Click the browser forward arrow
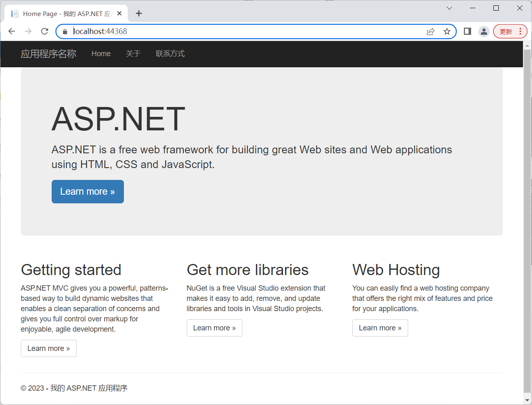Screen dimensions: 532x405 tap(28, 31)
